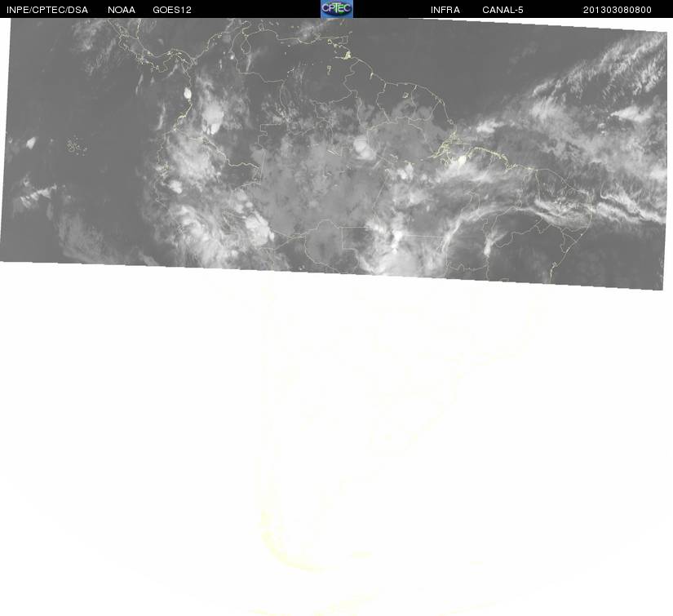Click the 201303080800 timestamp
This screenshot has height=616, width=673.
pos(618,10)
